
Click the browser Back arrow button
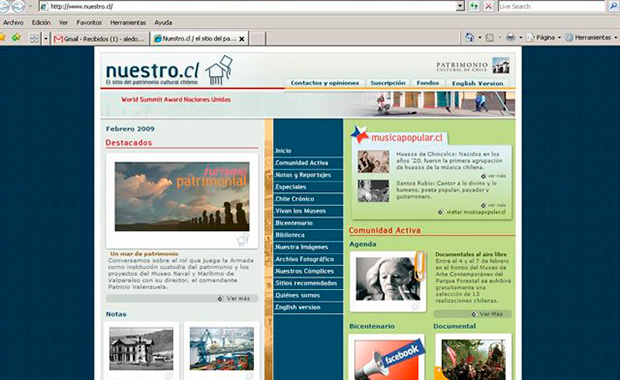pos(4,6)
